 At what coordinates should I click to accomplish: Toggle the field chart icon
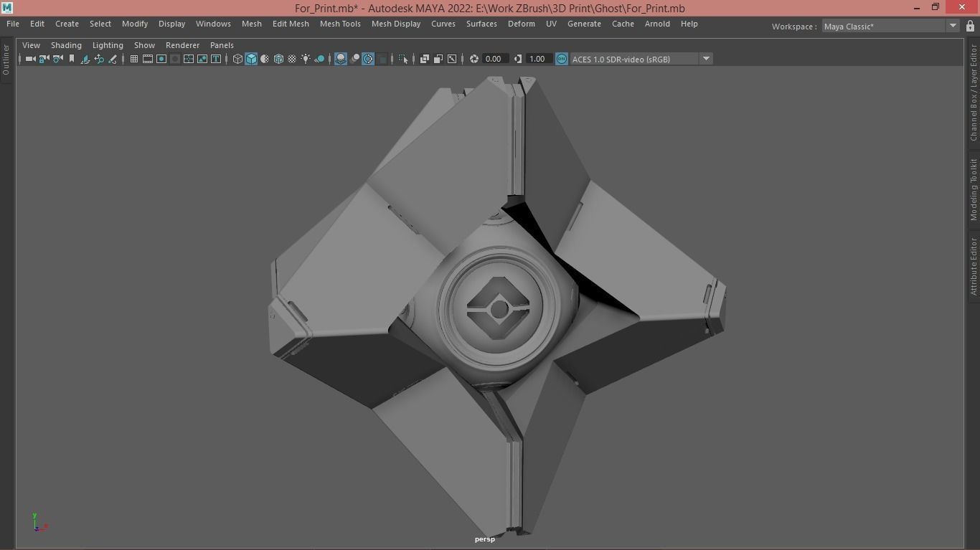[x=189, y=59]
